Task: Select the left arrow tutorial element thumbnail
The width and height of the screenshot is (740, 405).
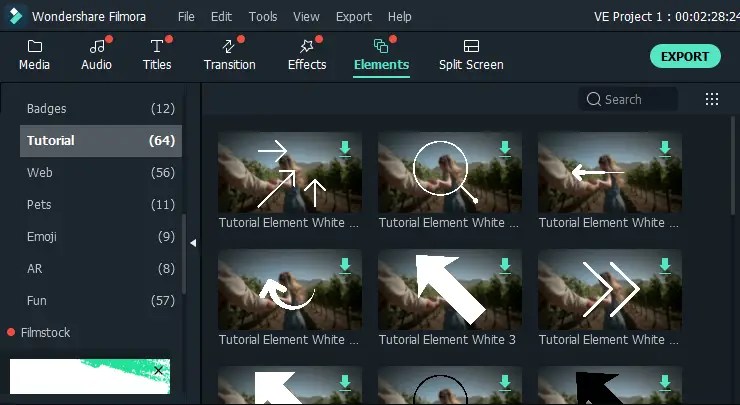Action: 610,172
